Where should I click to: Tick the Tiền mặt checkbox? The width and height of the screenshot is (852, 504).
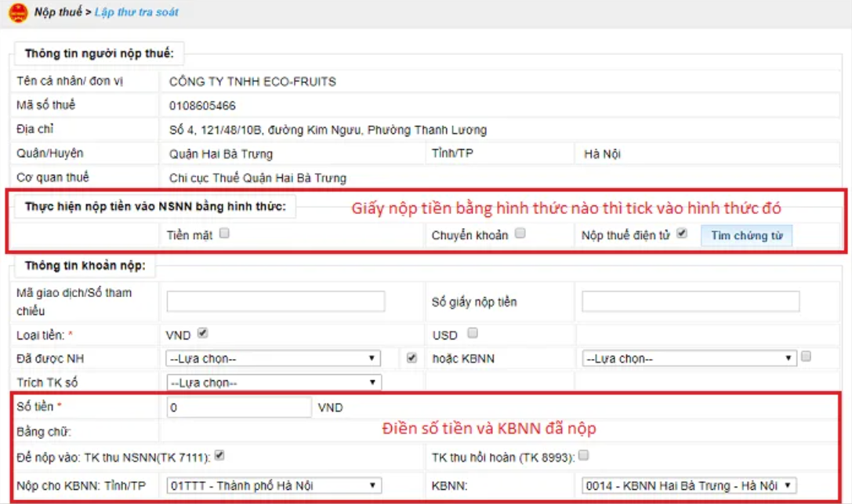click(x=225, y=234)
